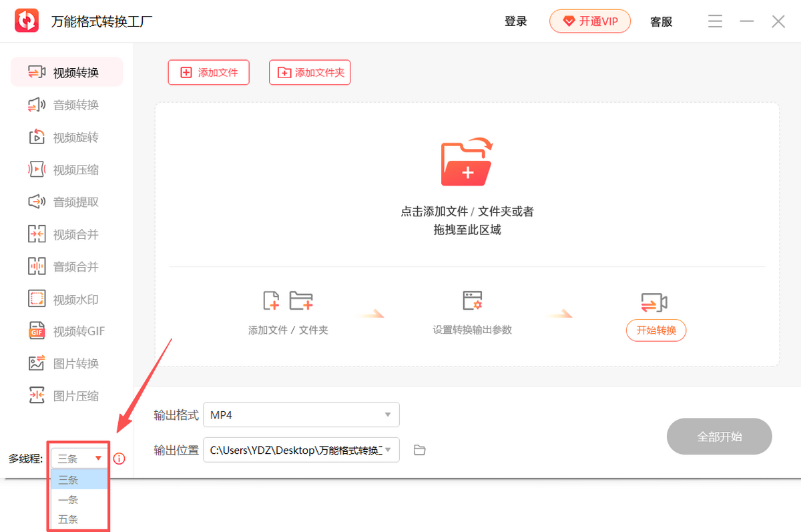Screen dimensions: 801x532
Task: Click the 开通VIP button
Action: click(x=590, y=21)
